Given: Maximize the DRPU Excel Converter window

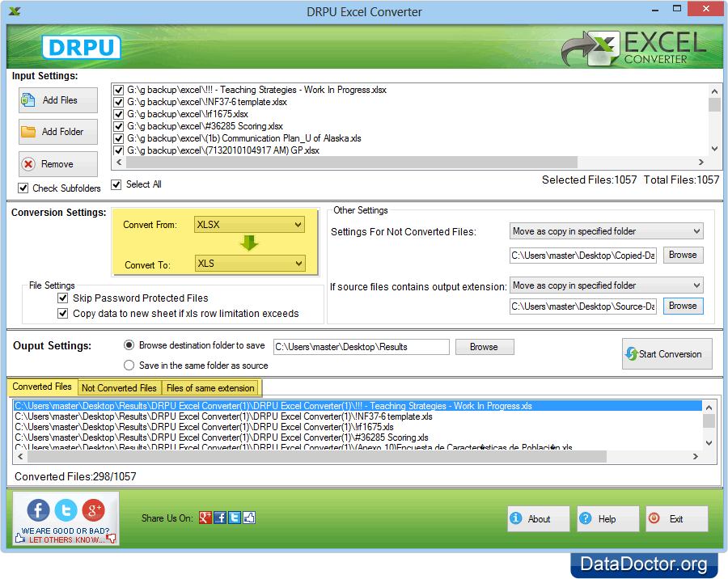Looking at the screenshot, I should point(677,9).
